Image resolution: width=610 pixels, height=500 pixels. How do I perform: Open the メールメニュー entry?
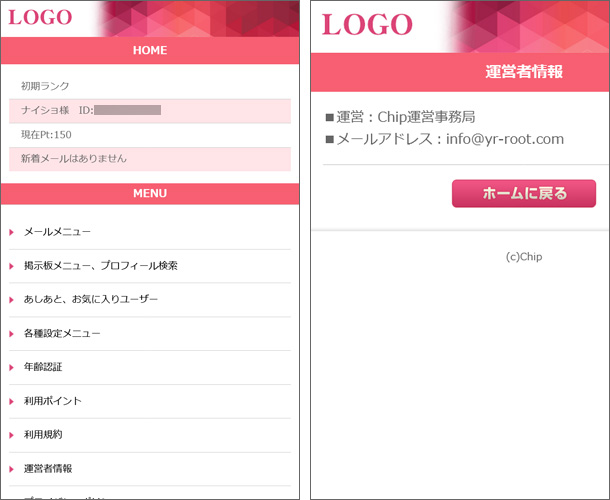click(57, 232)
